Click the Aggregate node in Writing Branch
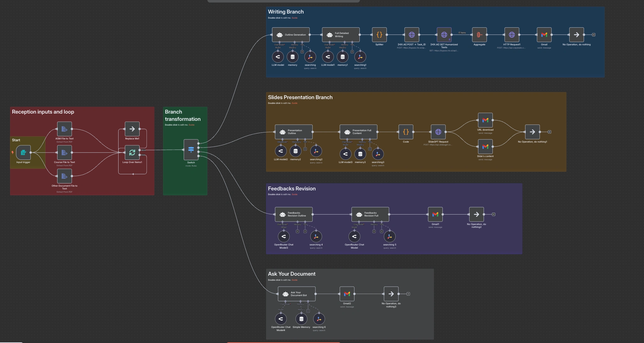This screenshot has height=343, width=644. [x=479, y=35]
